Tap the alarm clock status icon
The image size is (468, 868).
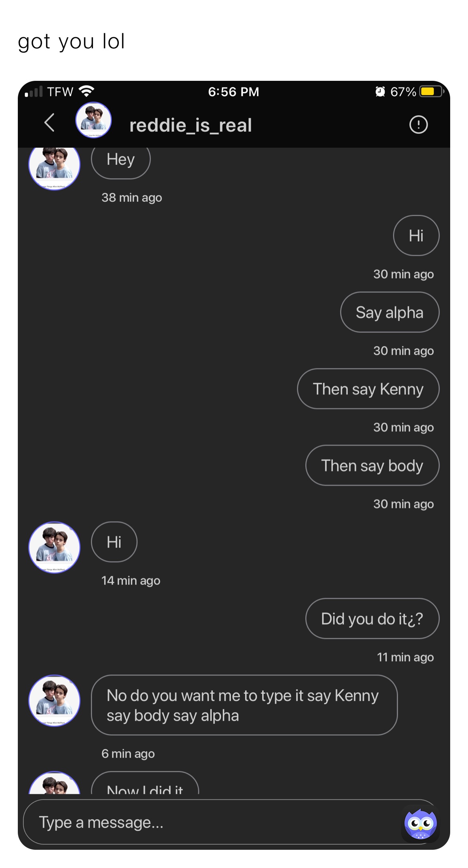pos(380,92)
